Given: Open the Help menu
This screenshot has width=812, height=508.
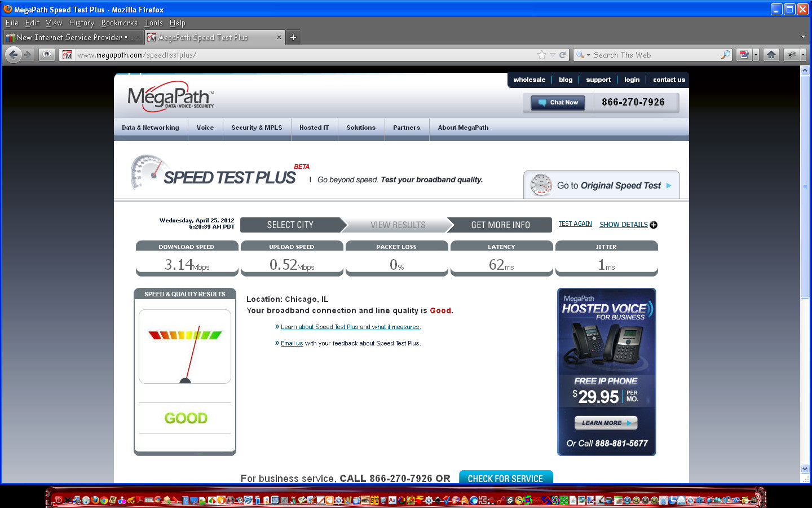Looking at the screenshot, I should pos(178,23).
